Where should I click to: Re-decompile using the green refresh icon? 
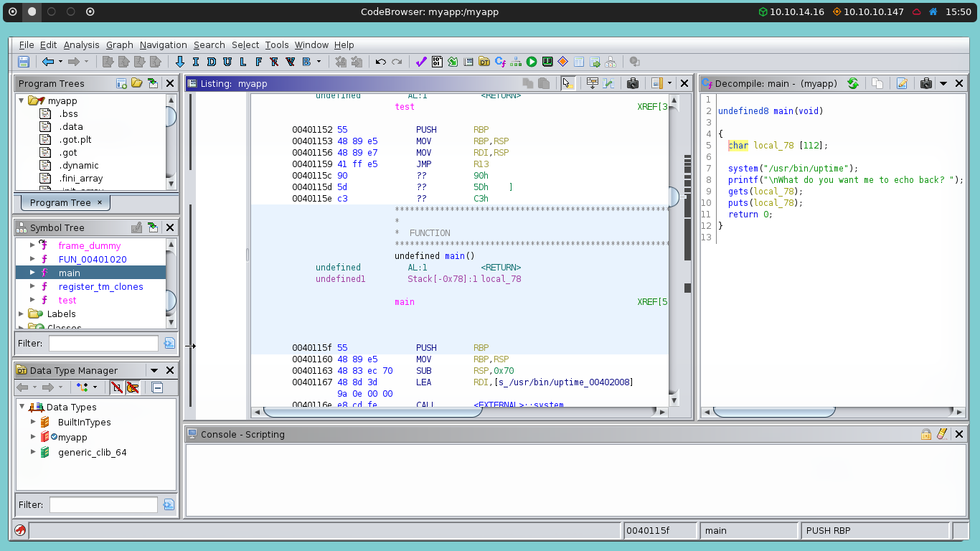853,83
